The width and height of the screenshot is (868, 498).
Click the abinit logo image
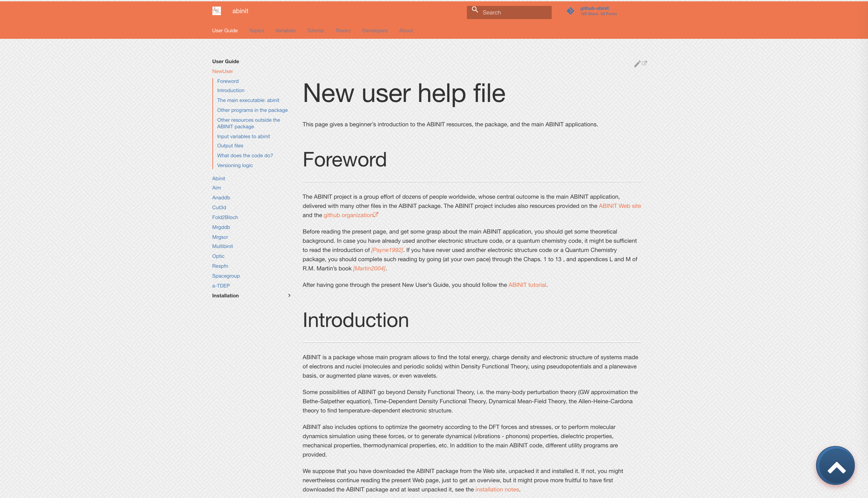216,11
